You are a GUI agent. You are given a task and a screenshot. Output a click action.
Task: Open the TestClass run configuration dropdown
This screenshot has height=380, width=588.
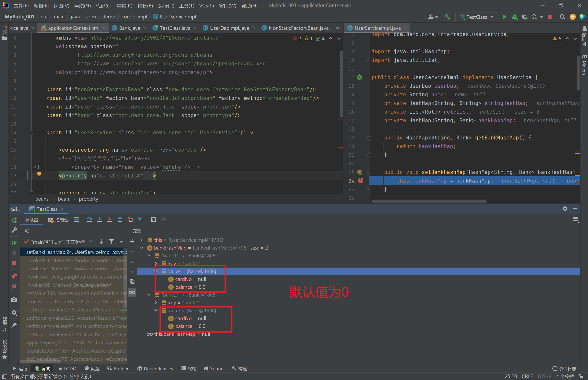[x=476, y=17]
